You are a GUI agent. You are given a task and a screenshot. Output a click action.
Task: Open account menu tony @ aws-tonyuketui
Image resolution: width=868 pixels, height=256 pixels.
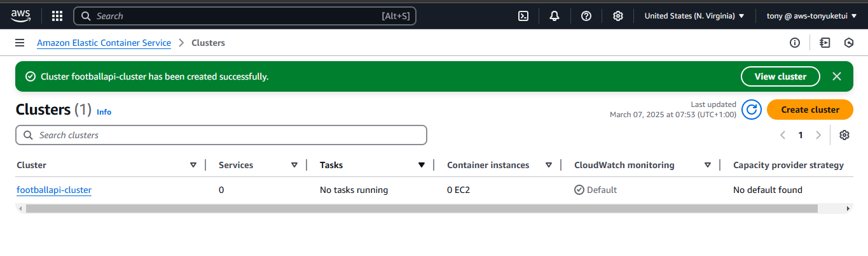(x=812, y=16)
